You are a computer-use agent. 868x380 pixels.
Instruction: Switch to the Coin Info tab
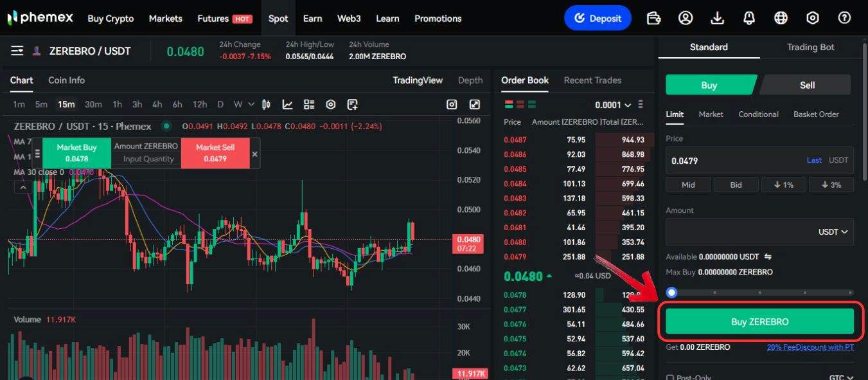coord(67,80)
